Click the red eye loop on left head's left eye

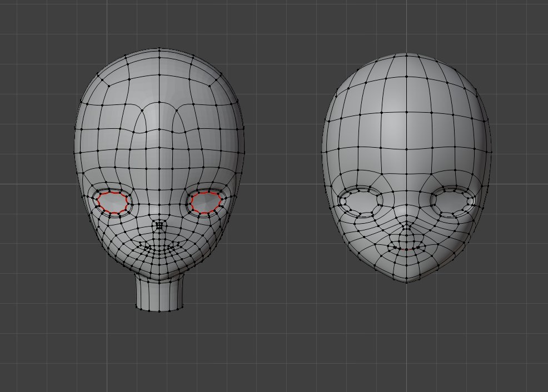[113, 202]
